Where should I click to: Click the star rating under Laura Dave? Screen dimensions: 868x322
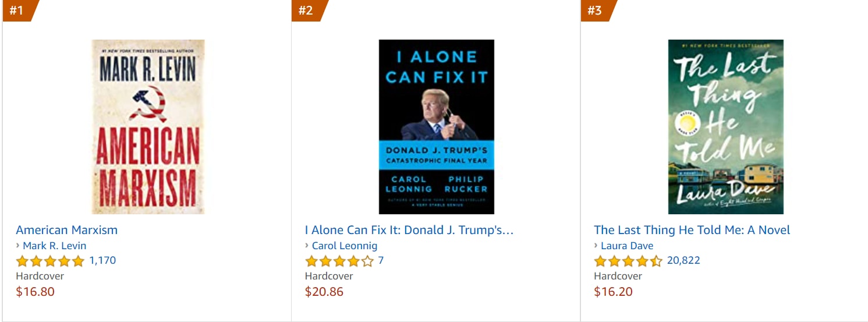628,261
